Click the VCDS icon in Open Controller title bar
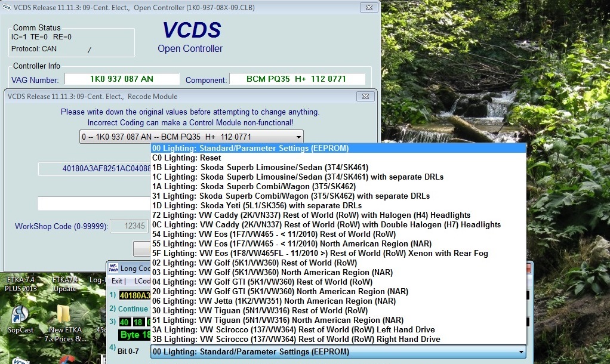Viewport: 610px width, 364px height. point(6,7)
